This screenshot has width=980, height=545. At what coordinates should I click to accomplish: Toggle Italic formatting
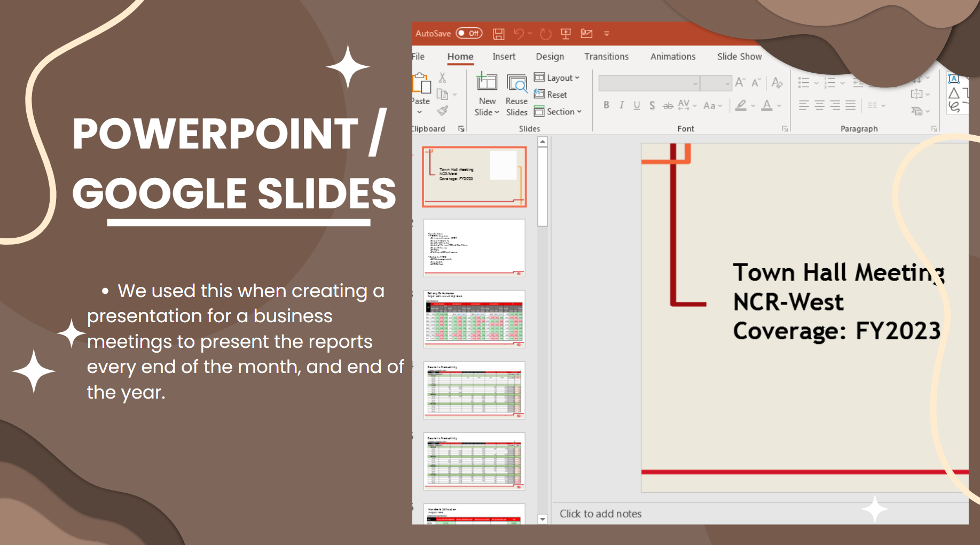click(x=622, y=105)
